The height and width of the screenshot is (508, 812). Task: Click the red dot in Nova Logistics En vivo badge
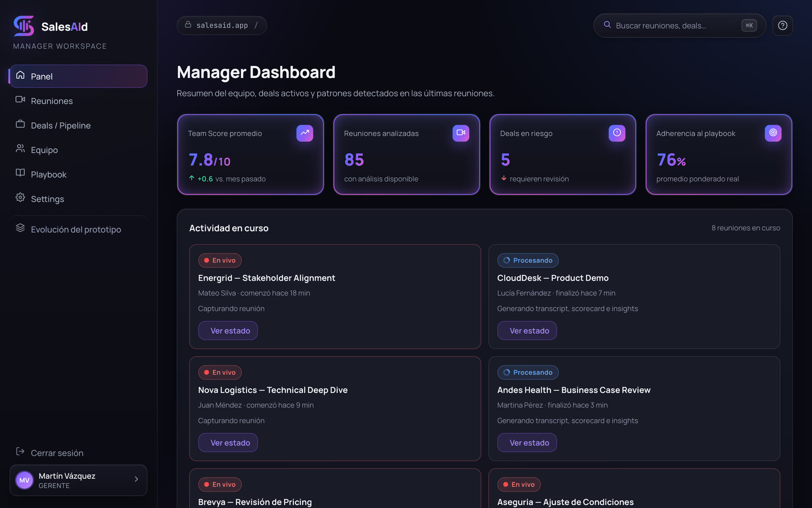(x=206, y=372)
